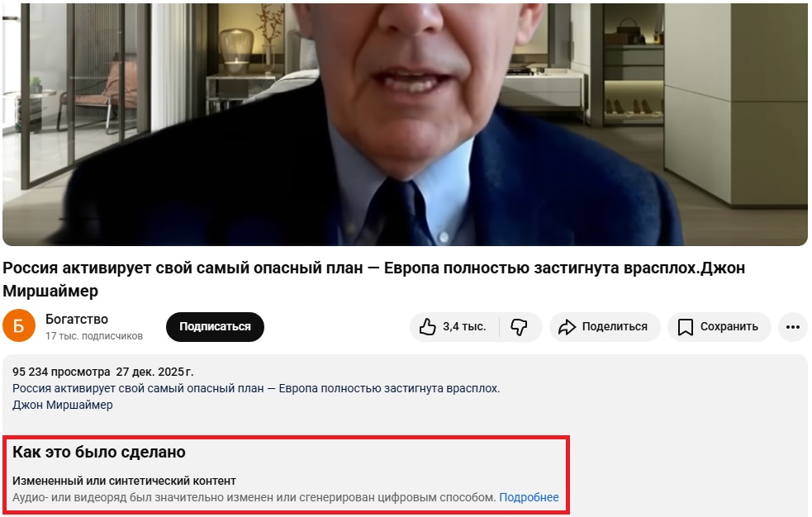Click the thumbs-down dislike icon

(x=519, y=326)
